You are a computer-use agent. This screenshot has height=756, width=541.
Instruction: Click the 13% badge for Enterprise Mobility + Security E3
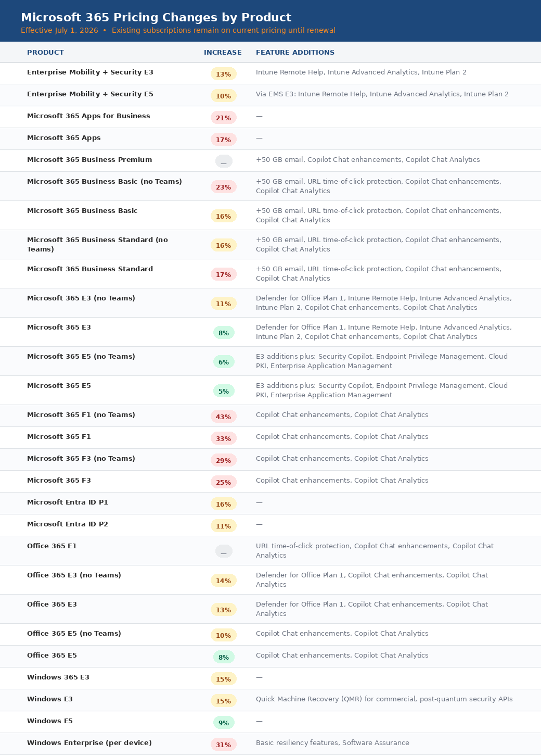pyautogui.click(x=224, y=74)
